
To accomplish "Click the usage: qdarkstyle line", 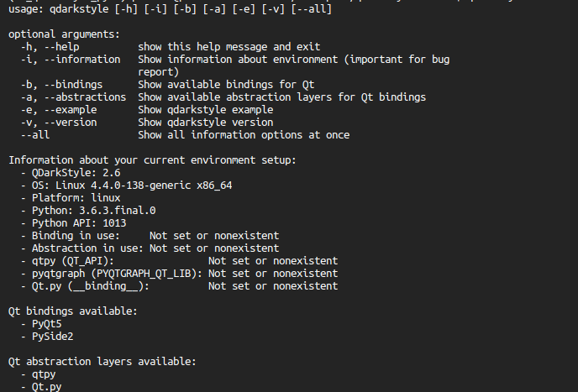I will click(x=170, y=9).
